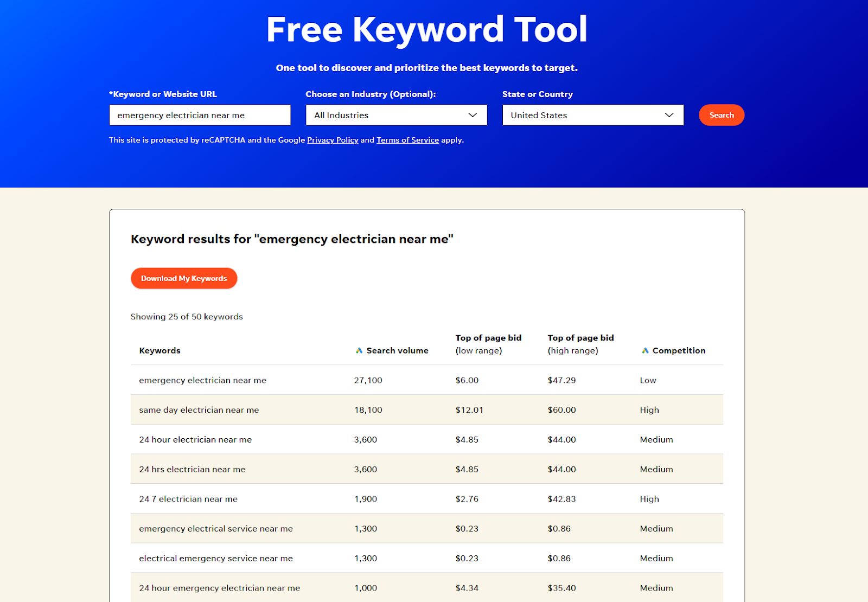Click chevron arrow in industry dropdown
This screenshot has width=868, height=602.
tap(473, 115)
